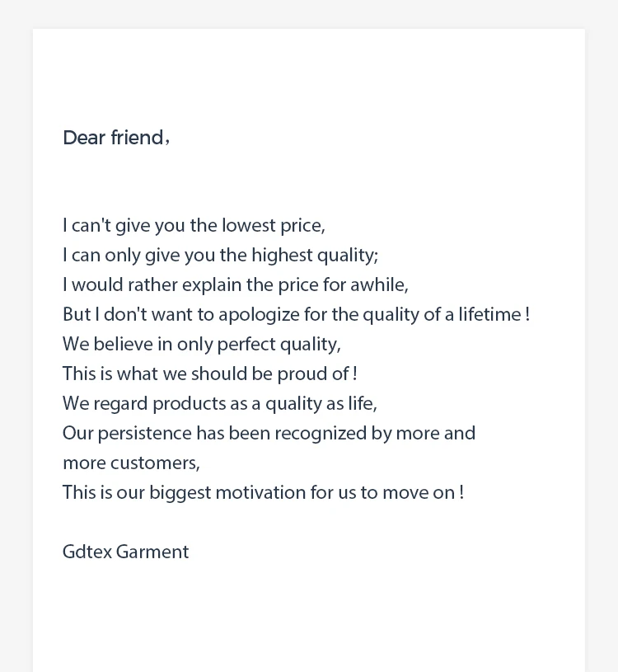
Task: Click the word 'awhile' in the third line
Action: [378, 285]
